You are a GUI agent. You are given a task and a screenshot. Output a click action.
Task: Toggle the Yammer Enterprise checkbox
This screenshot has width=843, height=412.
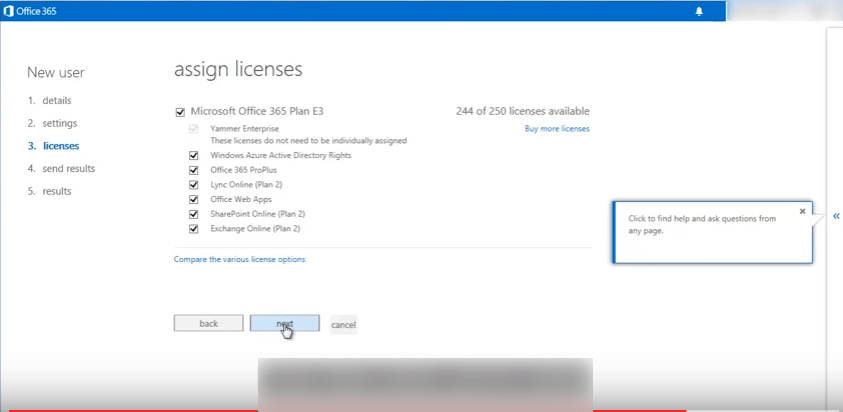coord(194,129)
